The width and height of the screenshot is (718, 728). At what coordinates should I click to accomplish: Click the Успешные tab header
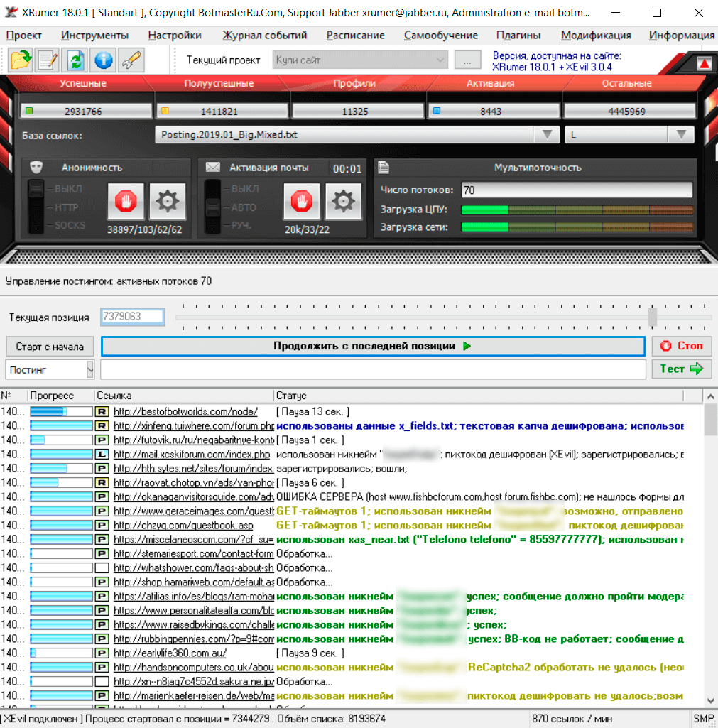82,84
